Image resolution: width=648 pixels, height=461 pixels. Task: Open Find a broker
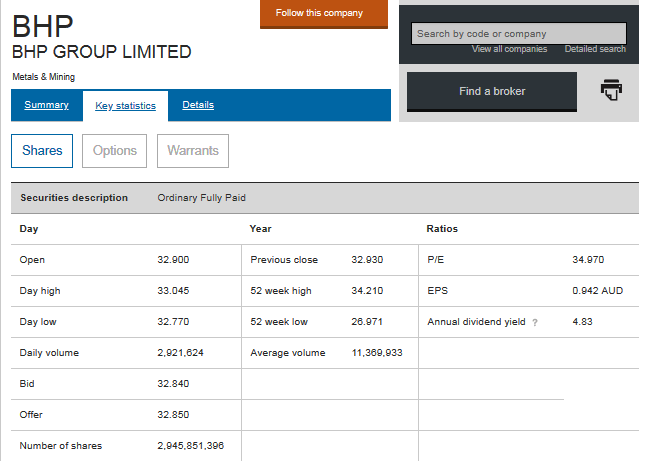[492, 92]
